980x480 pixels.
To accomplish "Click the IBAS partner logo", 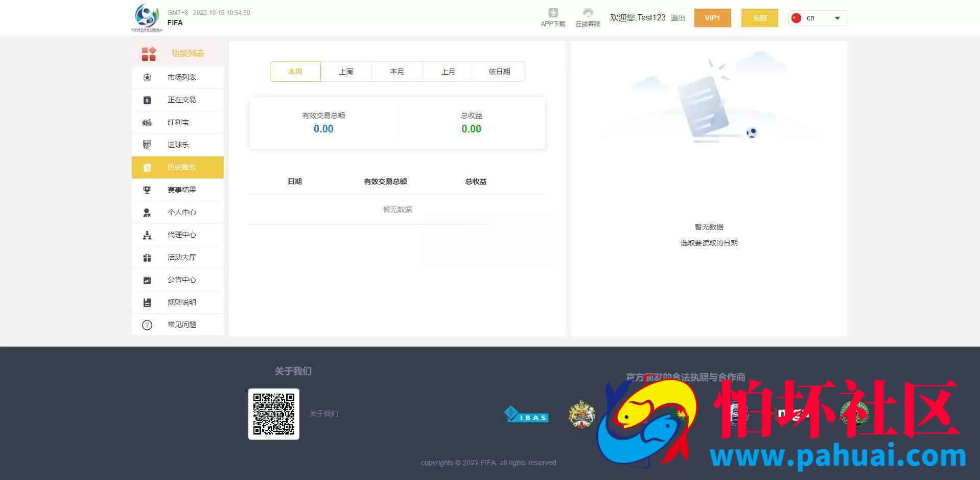I will (x=526, y=415).
